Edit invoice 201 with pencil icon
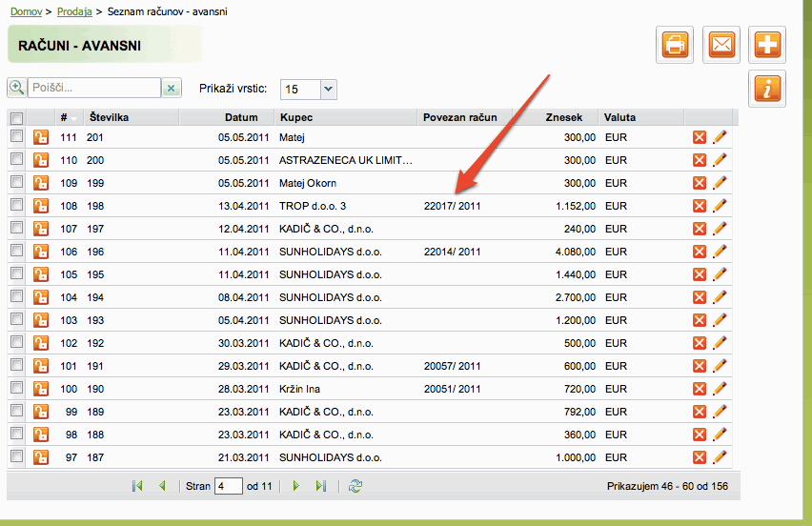Image resolution: width=812 pixels, height=526 pixels. [x=720, y=137]
